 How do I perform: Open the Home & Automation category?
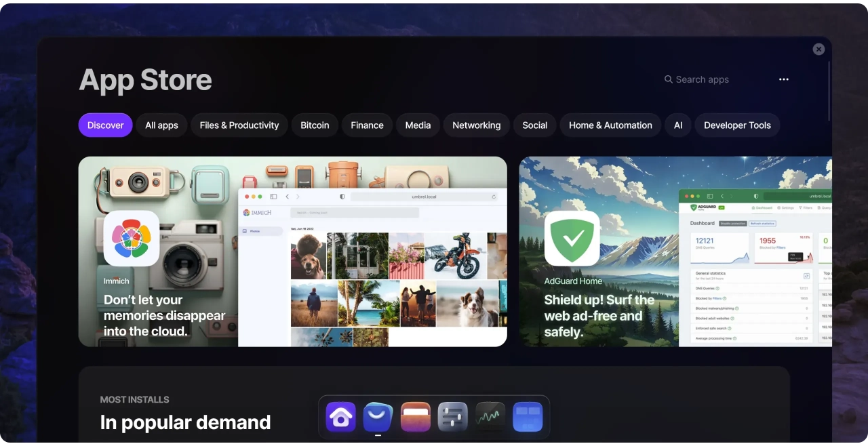[610, 125]
